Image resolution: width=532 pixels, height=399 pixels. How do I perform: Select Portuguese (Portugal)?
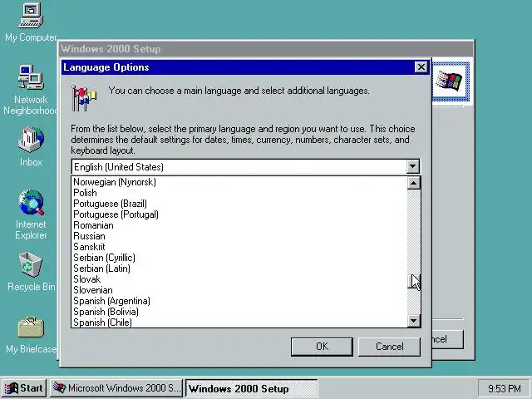[239, 214]
